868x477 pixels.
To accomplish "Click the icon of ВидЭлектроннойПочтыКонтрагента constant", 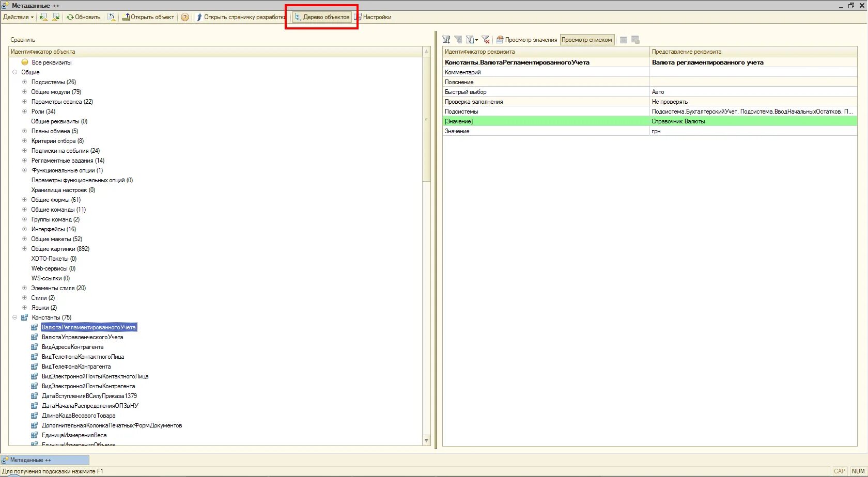I will pyautogui.click(x=34, y=386).
